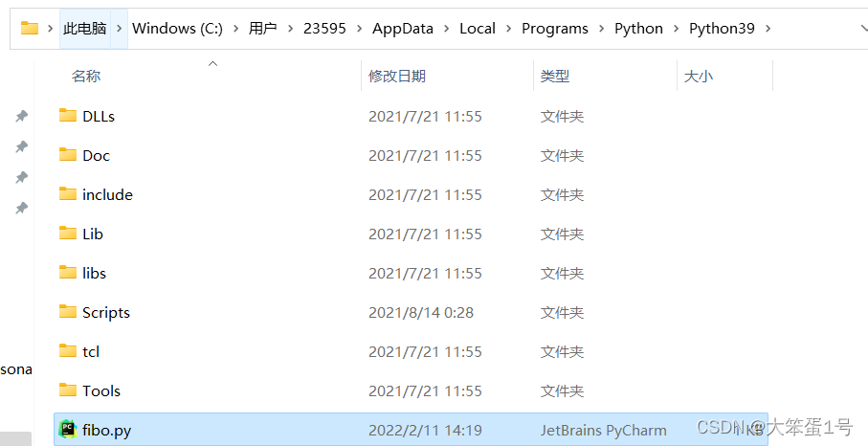Click the Python39 breadcrumb
868x446 pixels.
click(x=722, y=28)
